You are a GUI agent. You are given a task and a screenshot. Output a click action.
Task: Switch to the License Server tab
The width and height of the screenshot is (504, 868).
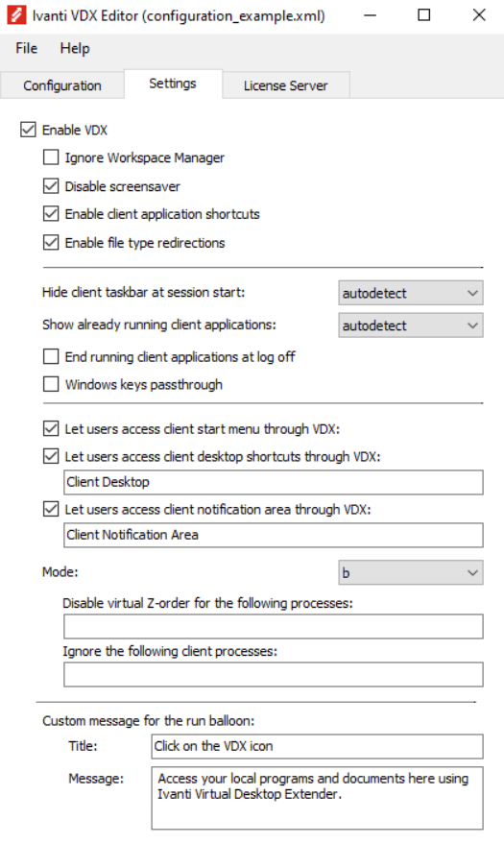(x=285, y=85)
